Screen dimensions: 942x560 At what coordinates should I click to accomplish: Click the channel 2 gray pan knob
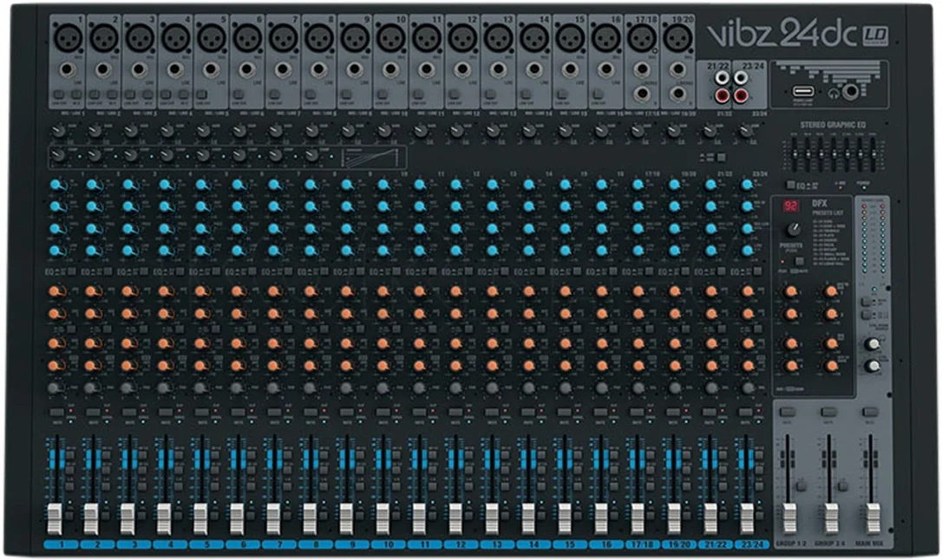click(90, 388)
